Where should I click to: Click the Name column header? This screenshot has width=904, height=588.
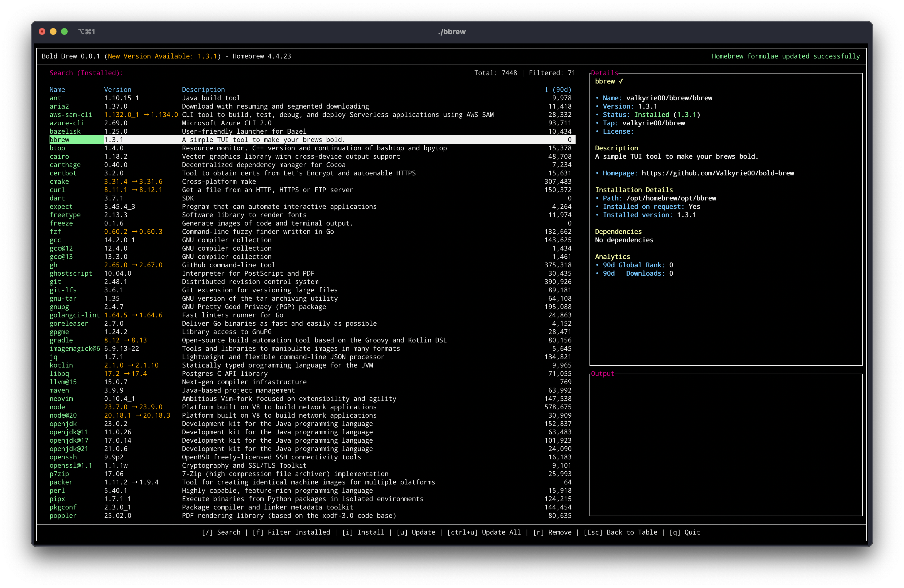[57, 90]
